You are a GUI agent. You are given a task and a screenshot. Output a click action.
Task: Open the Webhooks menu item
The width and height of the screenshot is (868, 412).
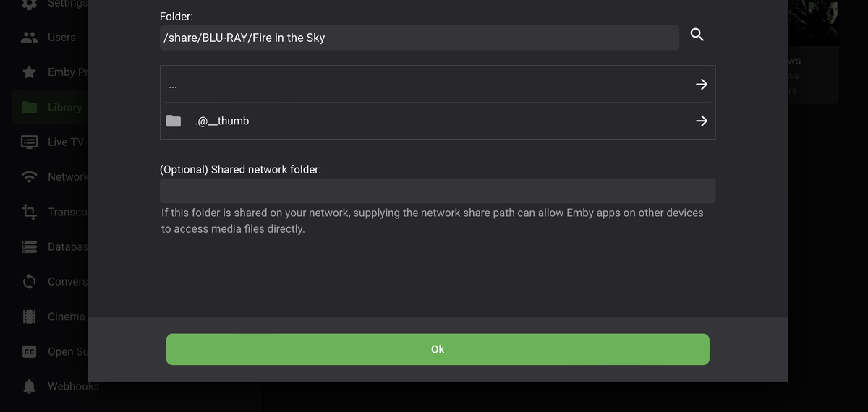[72, 386]
